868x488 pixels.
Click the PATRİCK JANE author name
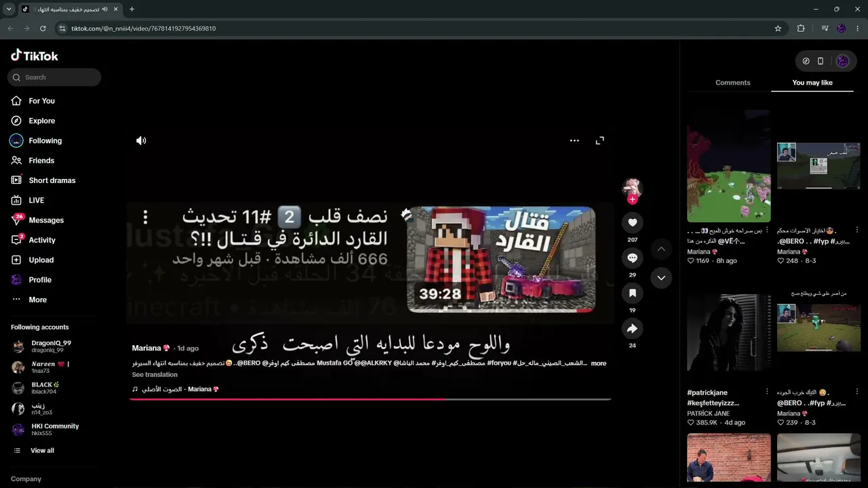[x=709, y=413]
